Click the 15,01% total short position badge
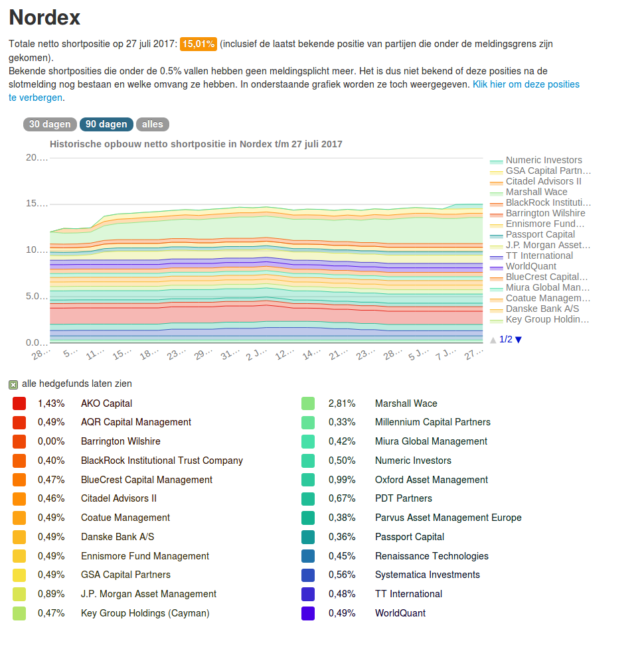 [199, 44]
